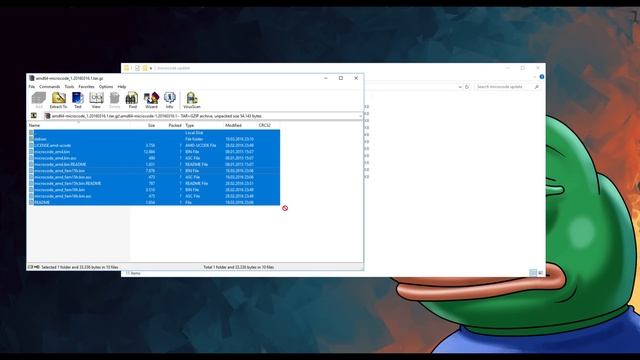Viewport: 640px width, 360px height.
Task: Select the README file in the last row
Action: pos(154,202)
